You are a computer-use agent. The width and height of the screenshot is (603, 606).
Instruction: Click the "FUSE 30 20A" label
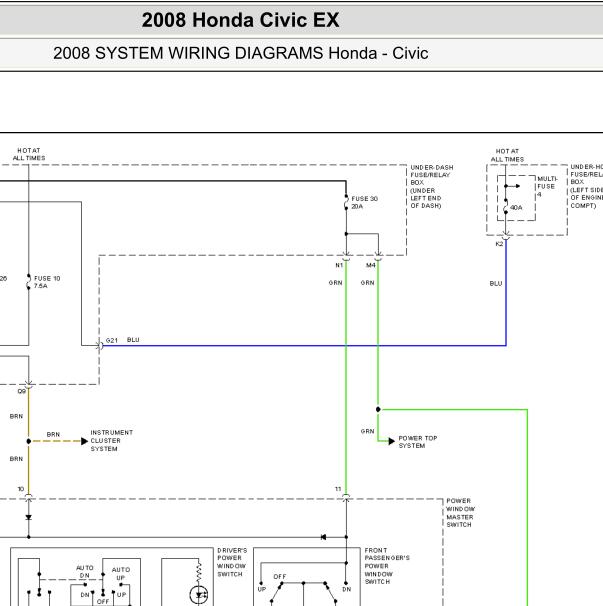[364, 203]
